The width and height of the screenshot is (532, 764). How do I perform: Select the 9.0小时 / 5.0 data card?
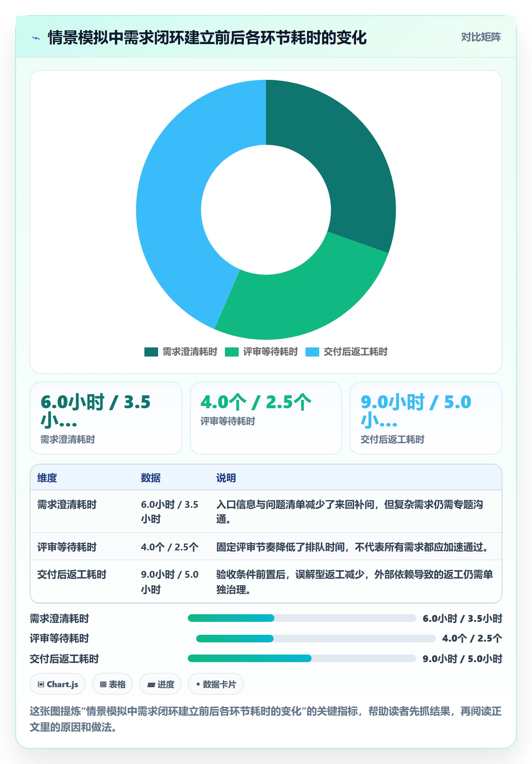coord(426,418)
